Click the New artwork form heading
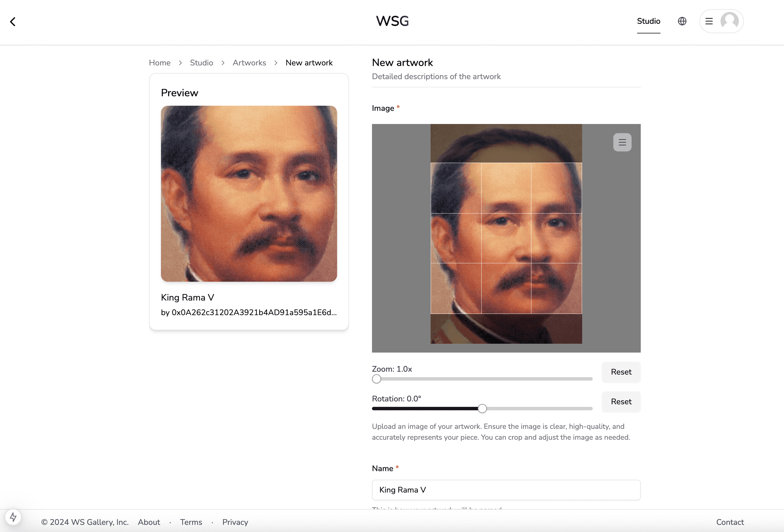Viewport: 784px width, 532px height. point(402,62)
